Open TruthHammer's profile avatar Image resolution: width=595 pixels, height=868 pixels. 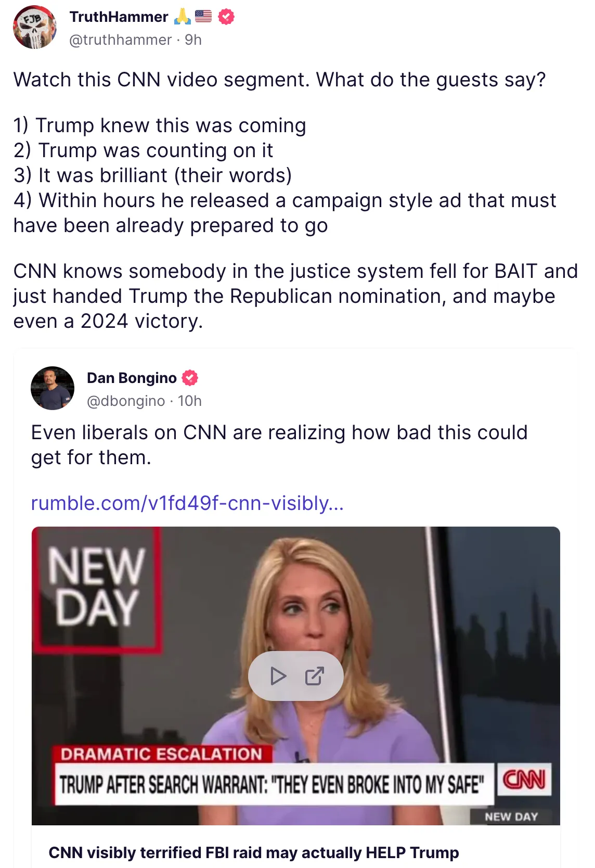point(35,27)
